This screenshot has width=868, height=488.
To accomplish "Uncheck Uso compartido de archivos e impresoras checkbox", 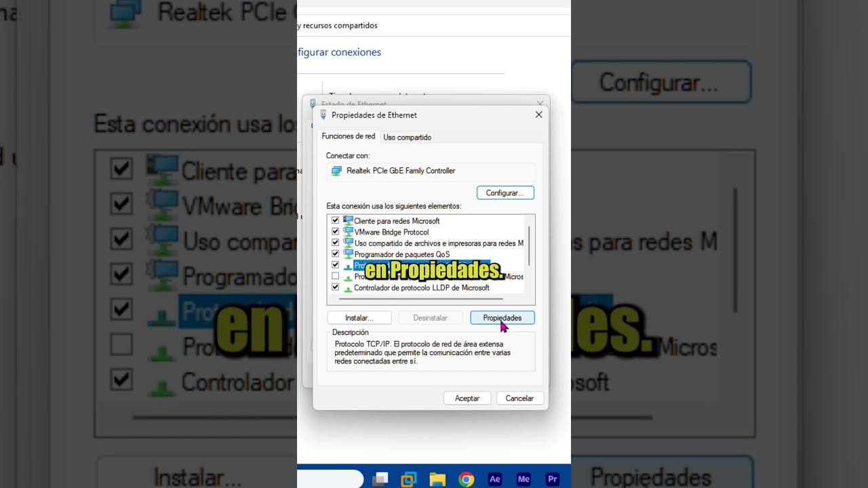I will 335,243.
